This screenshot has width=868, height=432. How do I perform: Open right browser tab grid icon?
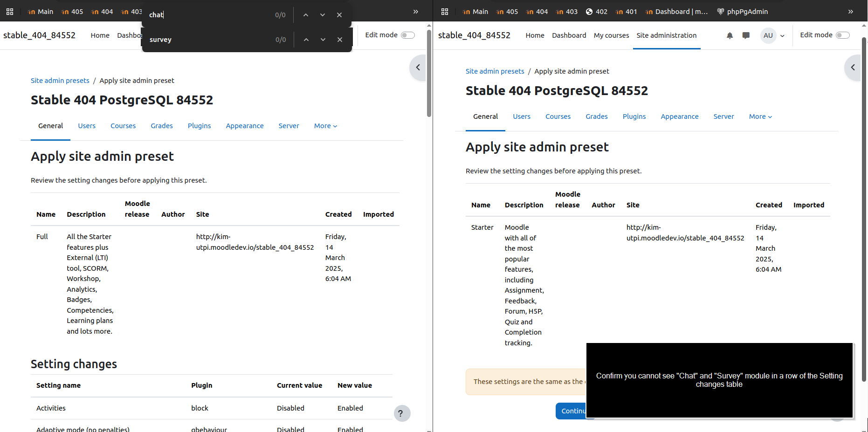444,12
